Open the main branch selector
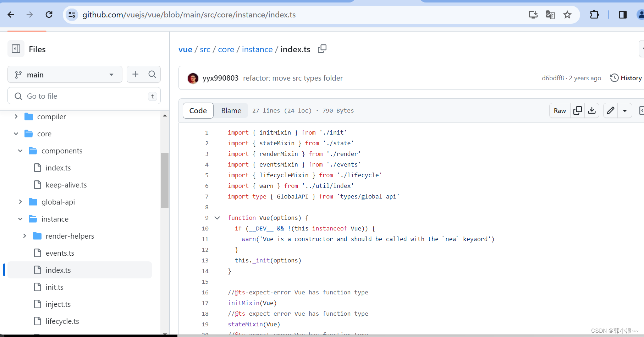 65,75
